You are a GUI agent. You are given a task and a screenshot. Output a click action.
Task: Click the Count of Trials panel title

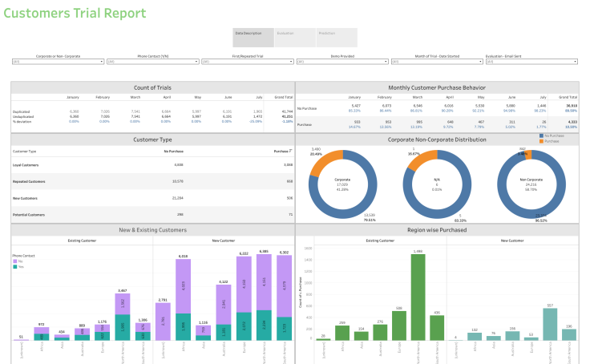pos(152,87)
